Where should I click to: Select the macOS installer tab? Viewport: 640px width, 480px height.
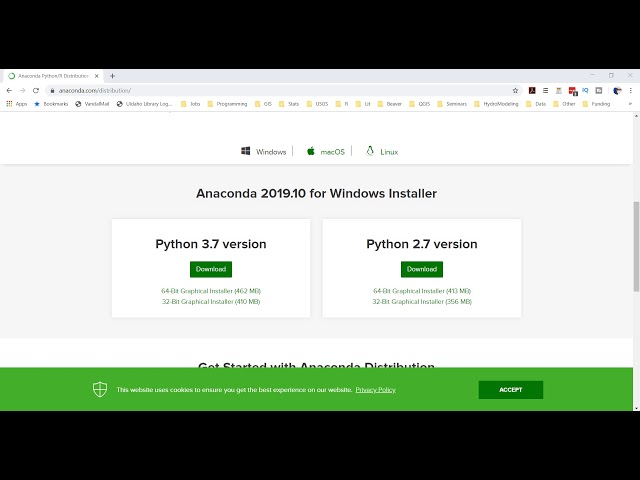[326, 152]
